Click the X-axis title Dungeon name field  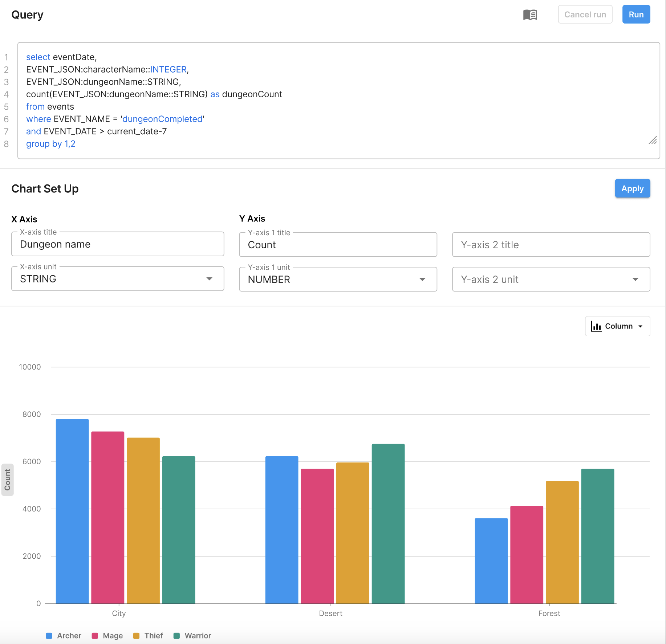click(x=118, y=244)
